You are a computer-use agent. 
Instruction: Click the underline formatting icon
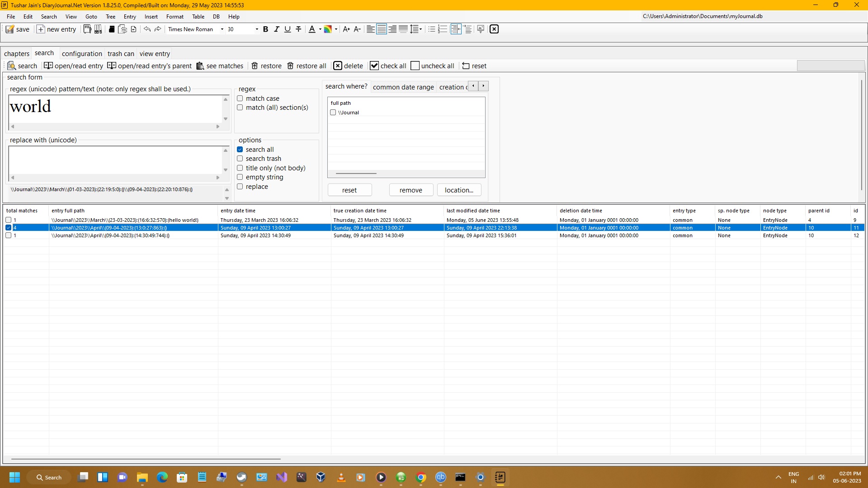288,29
